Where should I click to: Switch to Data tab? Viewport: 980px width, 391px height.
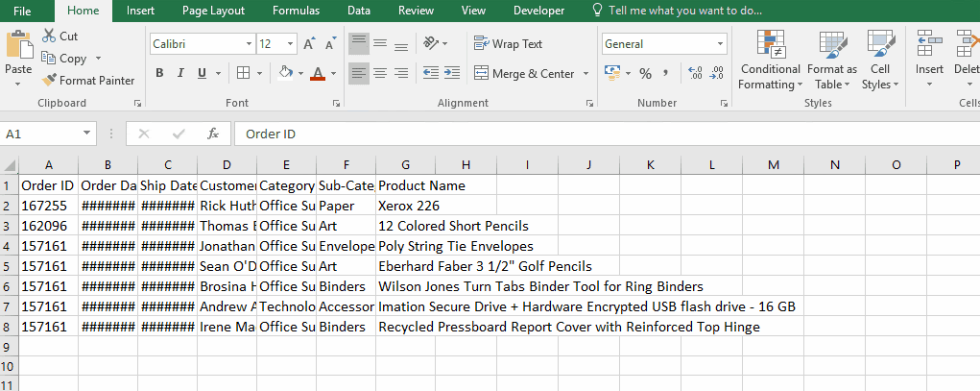359,11
